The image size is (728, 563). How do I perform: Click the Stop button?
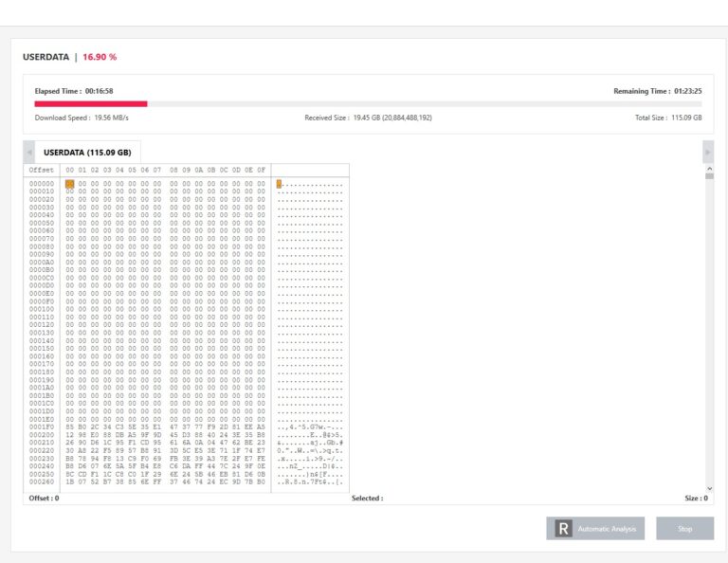(684, 528)
